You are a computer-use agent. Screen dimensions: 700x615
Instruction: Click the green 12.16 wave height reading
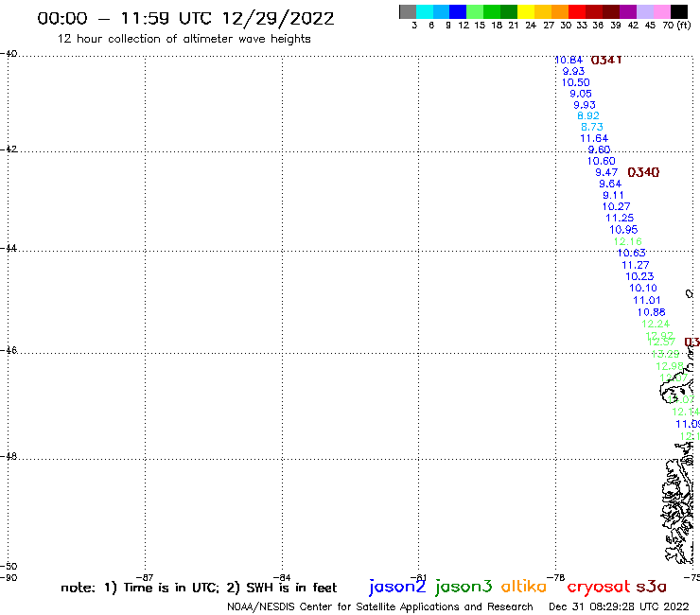click(x=628, y=241)
